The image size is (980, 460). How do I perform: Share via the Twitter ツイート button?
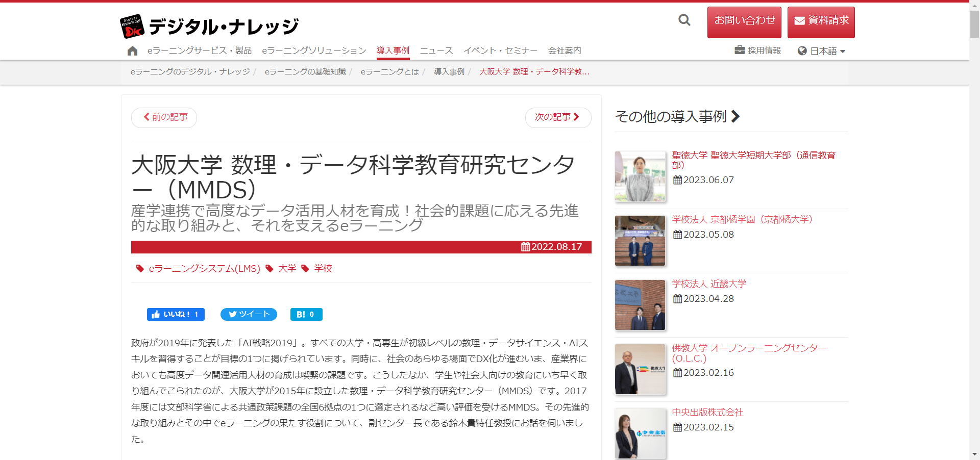coord(249,314)
